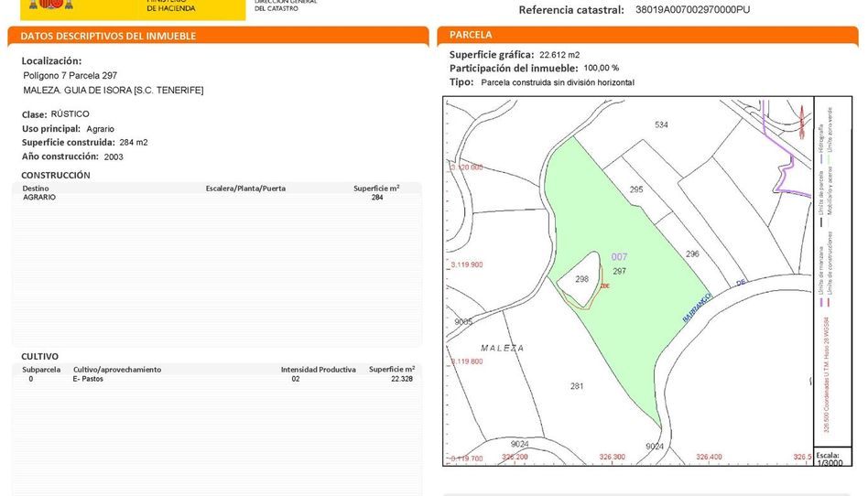The image size is (868, 496).
Task: Click parcel 281 on the cadastral map
Action: [x=577, y=386]
